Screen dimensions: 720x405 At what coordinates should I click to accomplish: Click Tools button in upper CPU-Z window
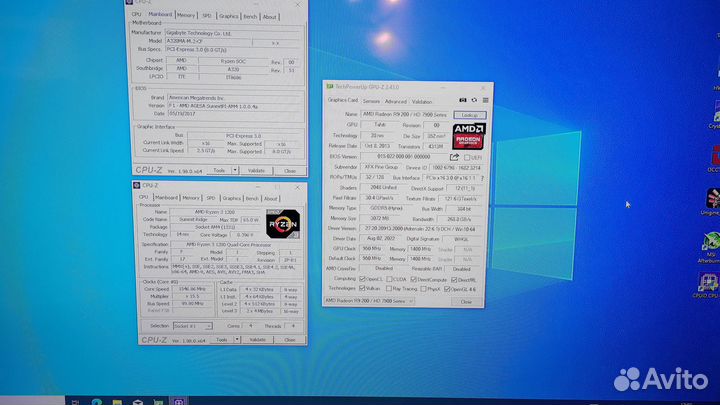tap(219, 170)
